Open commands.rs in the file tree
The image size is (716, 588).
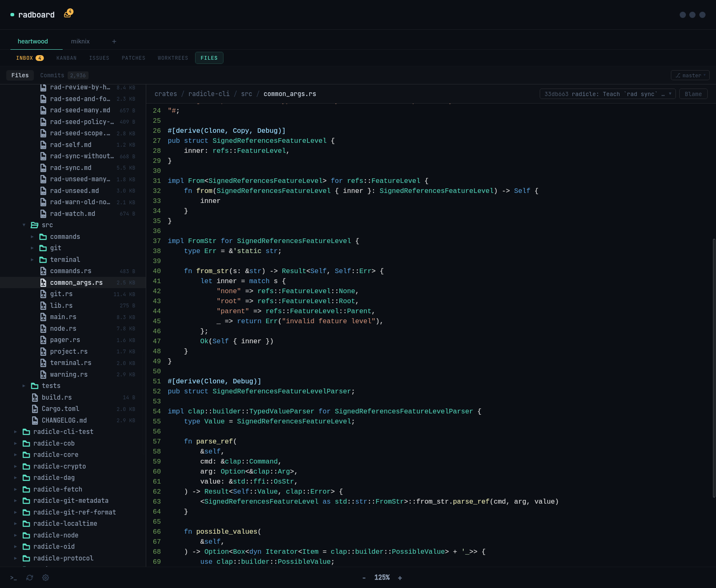pyautogui.click(x=73, y=271)
